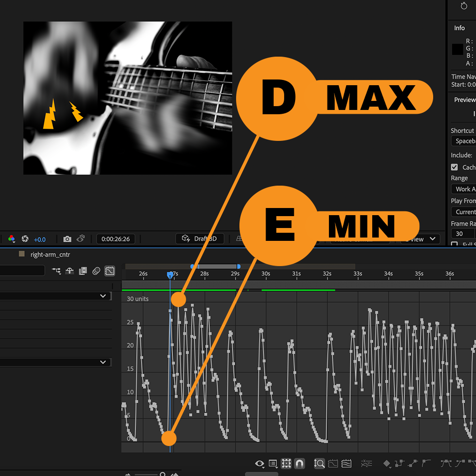Click the Hide Shy Layers icon
476x476 pixels.
point(69,271)
